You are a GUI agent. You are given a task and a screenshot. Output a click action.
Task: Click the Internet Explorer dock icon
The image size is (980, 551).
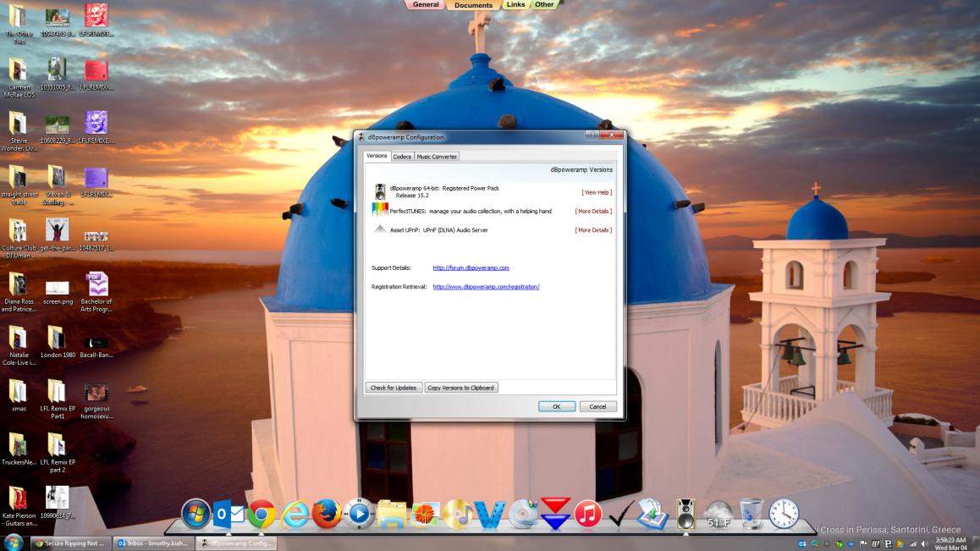point(294,514)
